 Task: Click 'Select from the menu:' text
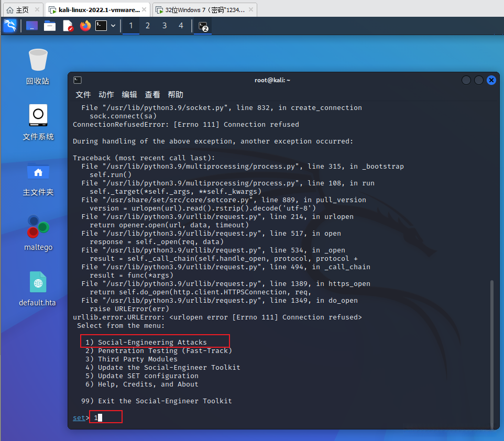point(120,326)
